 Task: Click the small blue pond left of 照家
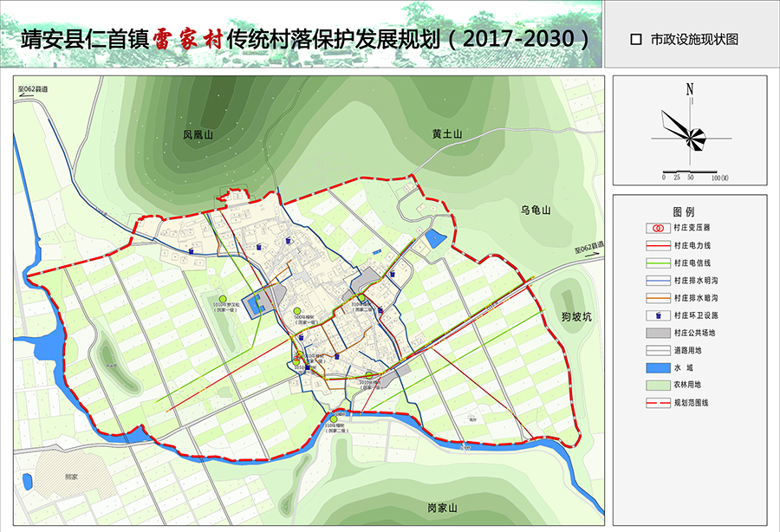[28, 482]
